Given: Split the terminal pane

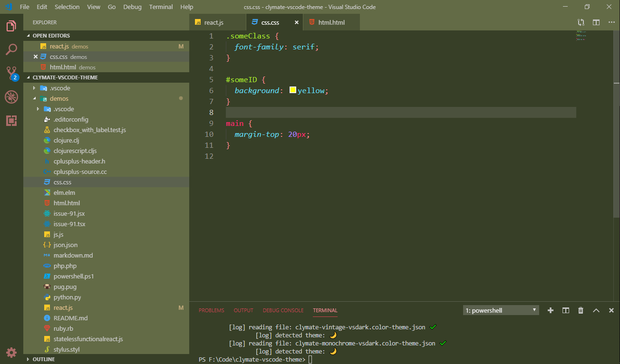Looking at the screenshot, I should [x=566, y=310].
